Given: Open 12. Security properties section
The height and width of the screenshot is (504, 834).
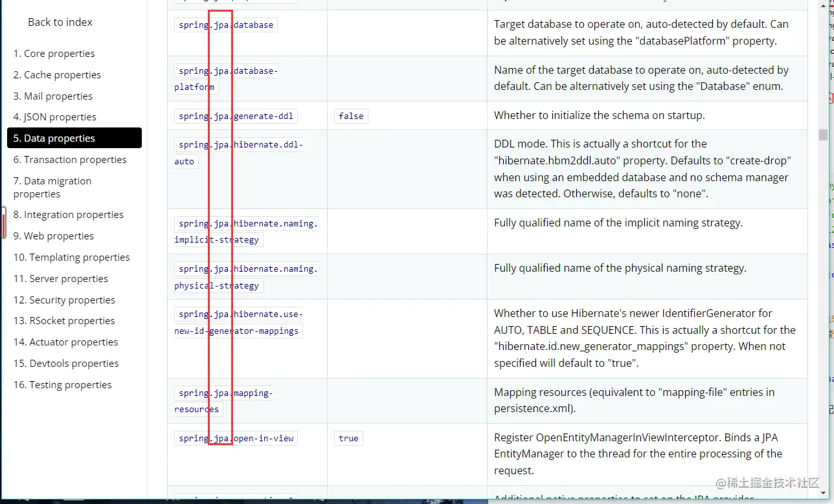Looking at the screenshot, I should click(x=65, y=300).
